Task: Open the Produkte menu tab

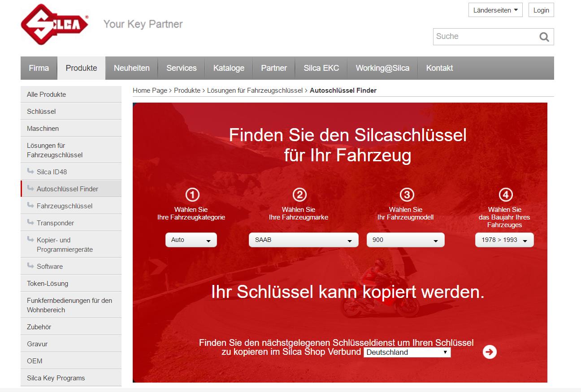Action: point(82,68)
